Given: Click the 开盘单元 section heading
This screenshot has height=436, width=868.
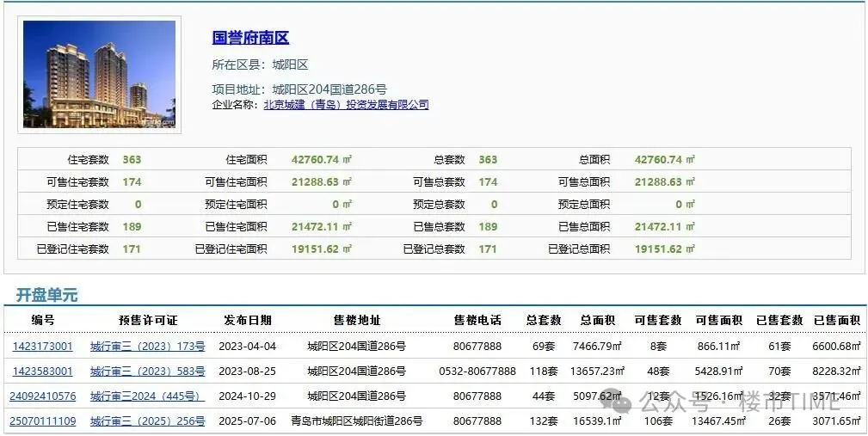Looking at the screenshot, I should 46,295.
